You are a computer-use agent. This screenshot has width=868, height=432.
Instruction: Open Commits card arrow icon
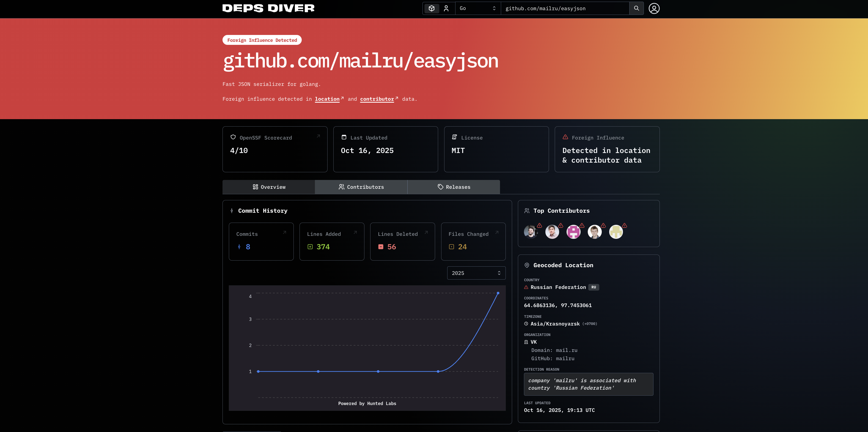(284, 232)
